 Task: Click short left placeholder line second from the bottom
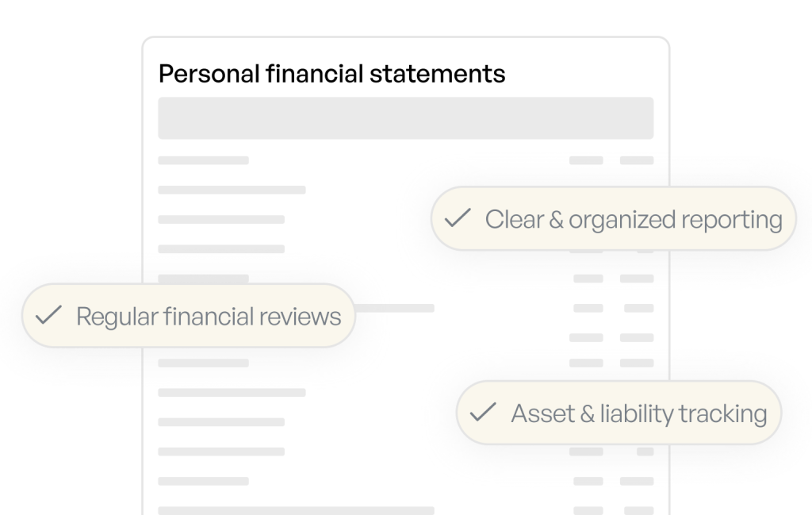pyautogui.click(x=203, y=482)
